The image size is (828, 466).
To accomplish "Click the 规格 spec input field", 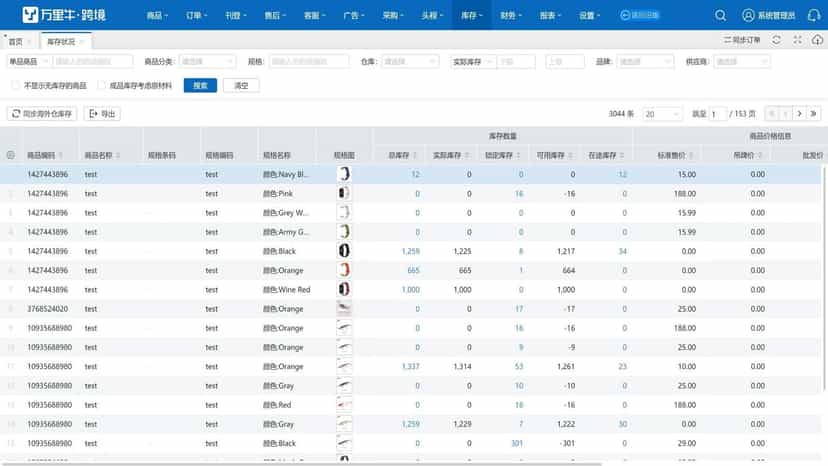I will (309, 61).
